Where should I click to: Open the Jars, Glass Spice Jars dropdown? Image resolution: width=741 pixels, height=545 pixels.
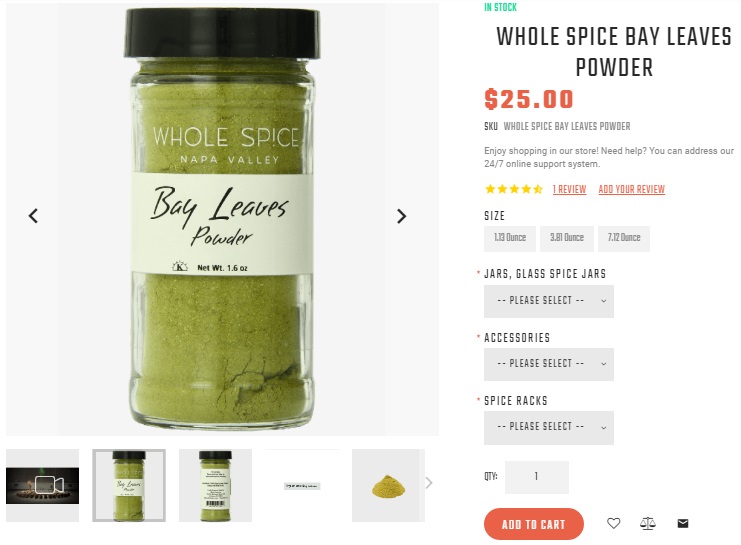pyautogui.click(x=549, y=301)
